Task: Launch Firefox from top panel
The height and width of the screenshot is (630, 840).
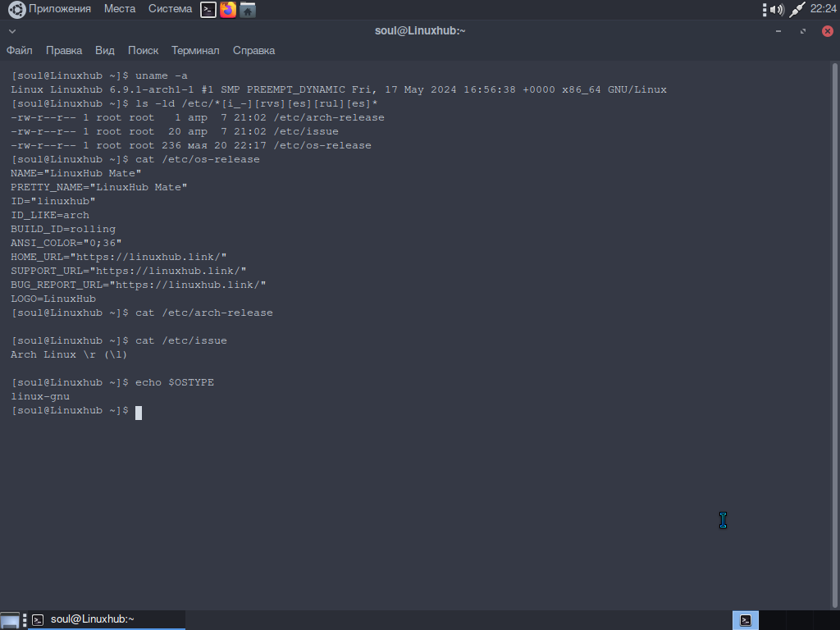Action: (228, 9)
